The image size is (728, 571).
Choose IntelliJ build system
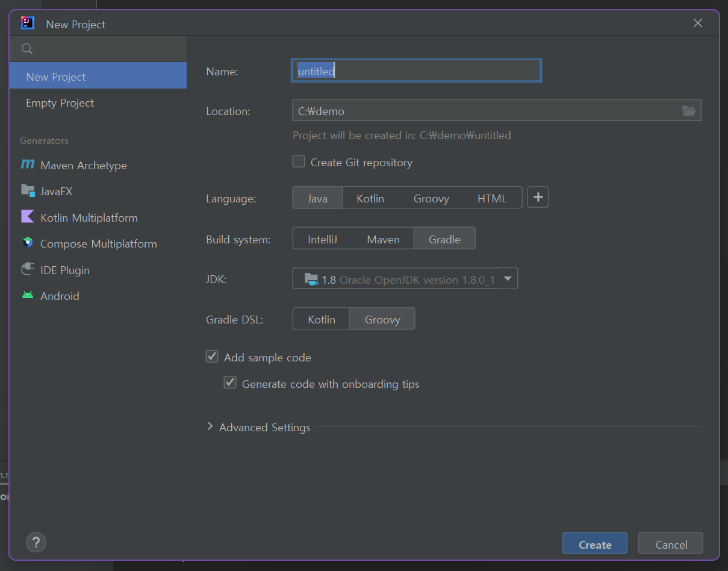322,239
